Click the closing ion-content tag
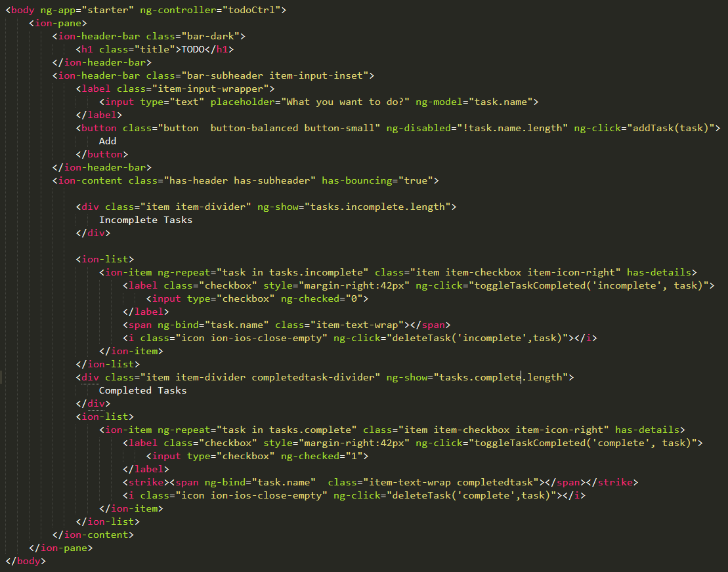Viewport: 728px width, 572px height. pos(93,535)
